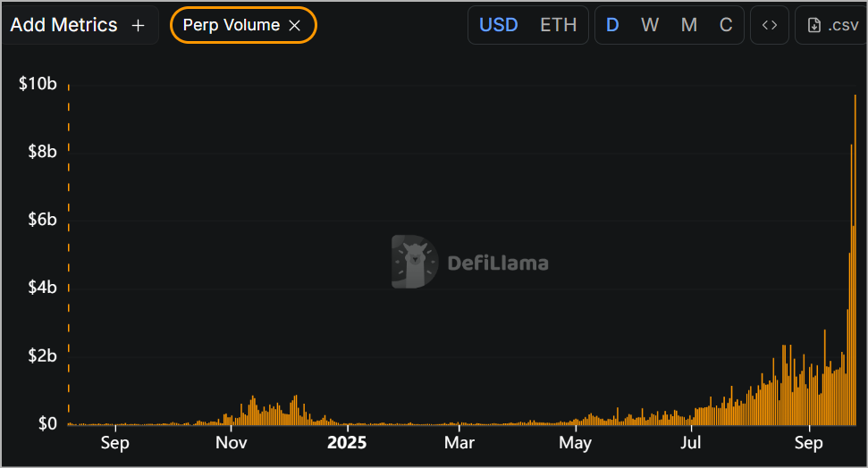Switch denomination to USD
The width and height of the screenshot is (868, 468).
[498, 25]
